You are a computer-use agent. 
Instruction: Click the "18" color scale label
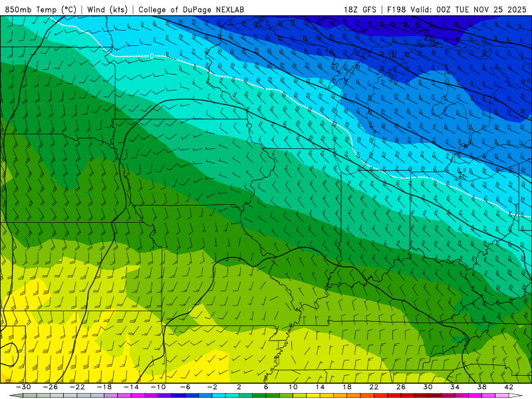click(346, 387)
